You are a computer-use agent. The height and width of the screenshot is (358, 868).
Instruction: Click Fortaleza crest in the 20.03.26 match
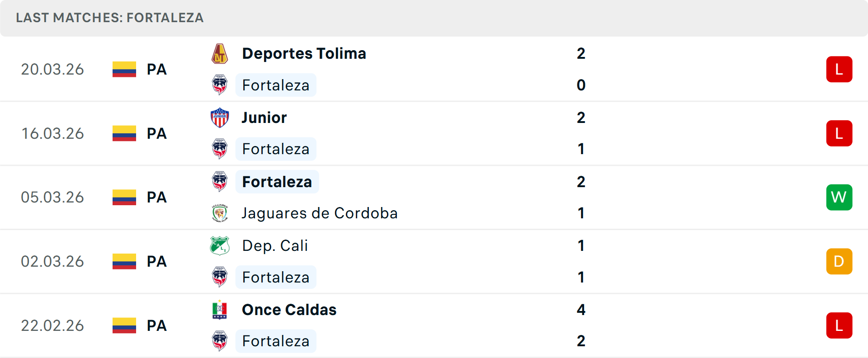coord(220,85)
